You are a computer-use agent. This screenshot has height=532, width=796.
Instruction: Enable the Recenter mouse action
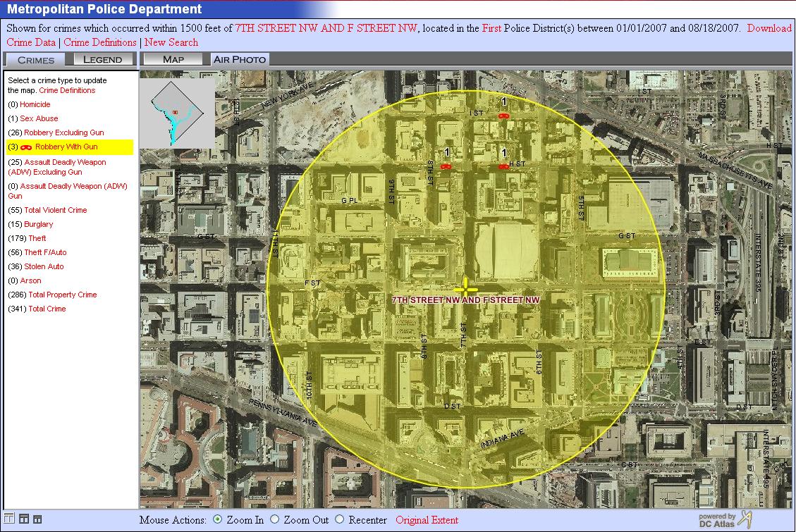(340, 520)
